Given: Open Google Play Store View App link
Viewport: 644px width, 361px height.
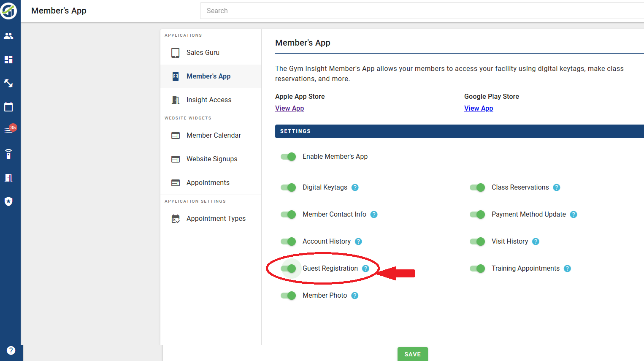Looking at the screenshot, I should pos(479,108).
